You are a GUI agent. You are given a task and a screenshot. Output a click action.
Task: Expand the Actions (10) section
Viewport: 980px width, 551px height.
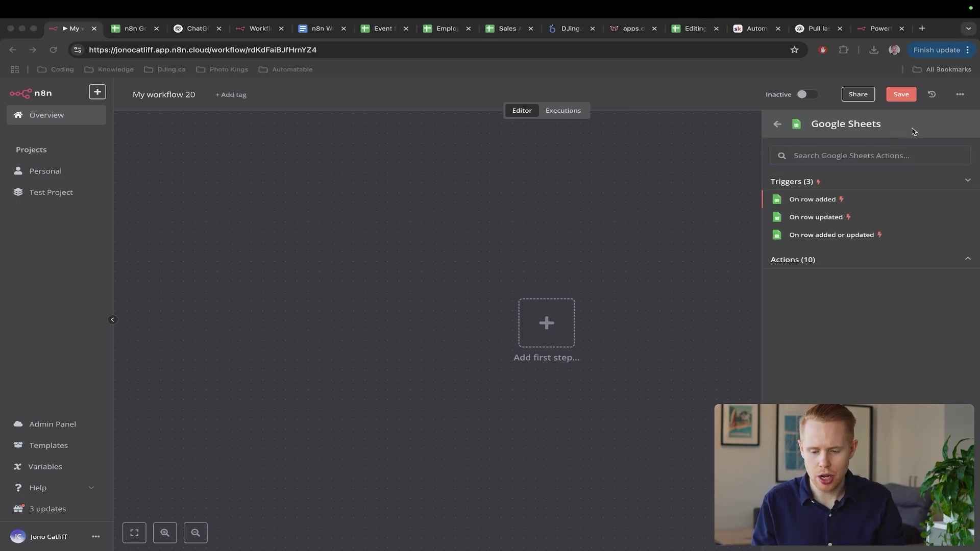(x=967, y=259)
